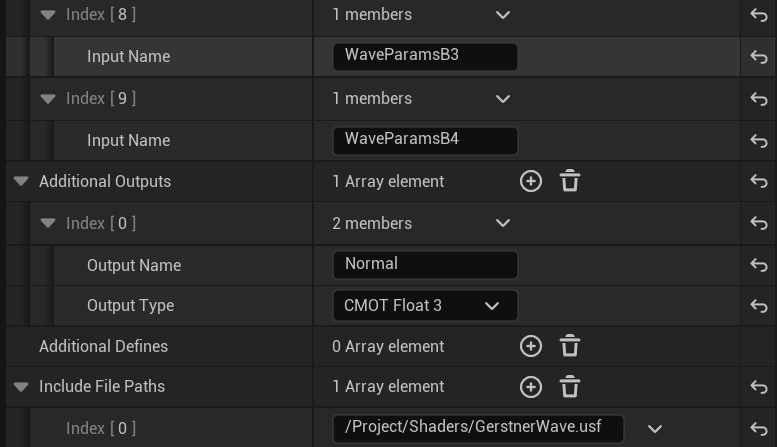This screenshot has width=777, height=447.
Task: Add element to Additional Outputs array
Action: (531, 181)
